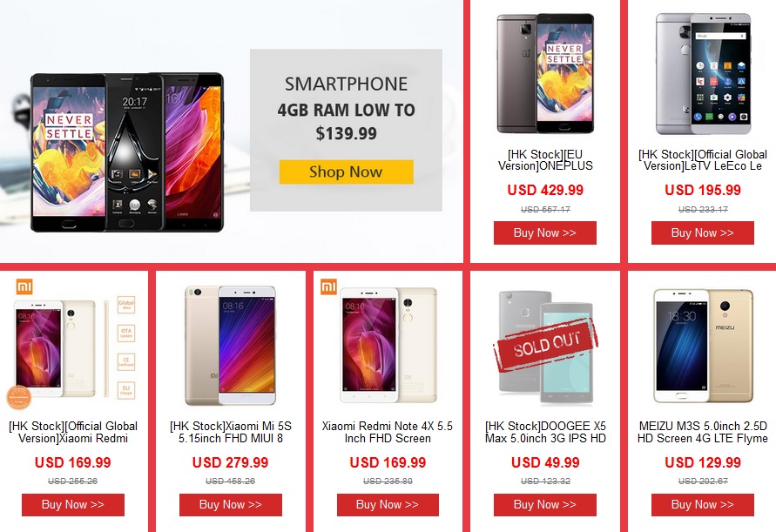Click Buy Now under MEIZU M3S

(x=702, y=504)
